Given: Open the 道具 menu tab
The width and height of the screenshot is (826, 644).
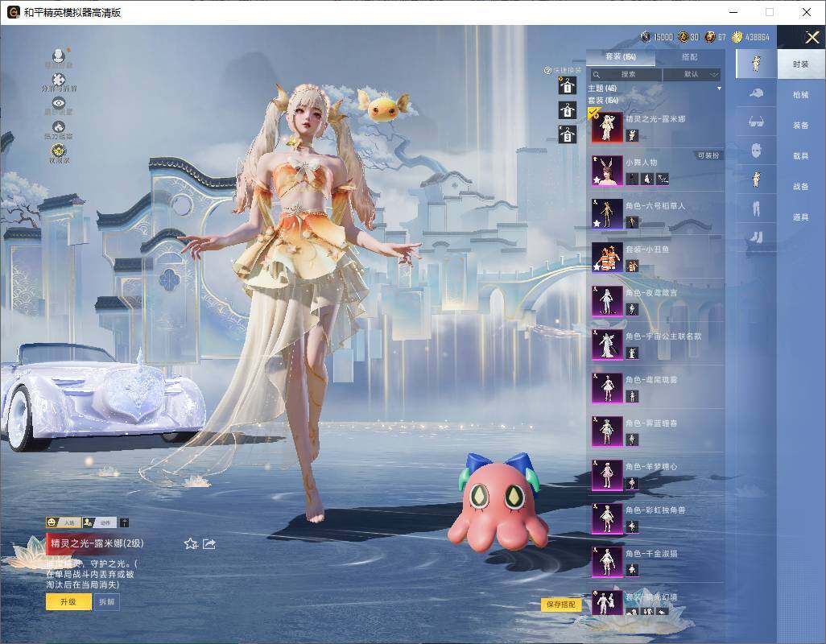Looking at the screenshot, I should click(801, 217).
